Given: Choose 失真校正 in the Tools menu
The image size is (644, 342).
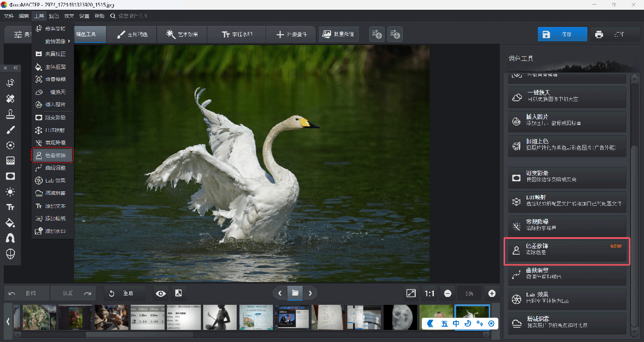Looking at the screenshot, I should [53, 54].
